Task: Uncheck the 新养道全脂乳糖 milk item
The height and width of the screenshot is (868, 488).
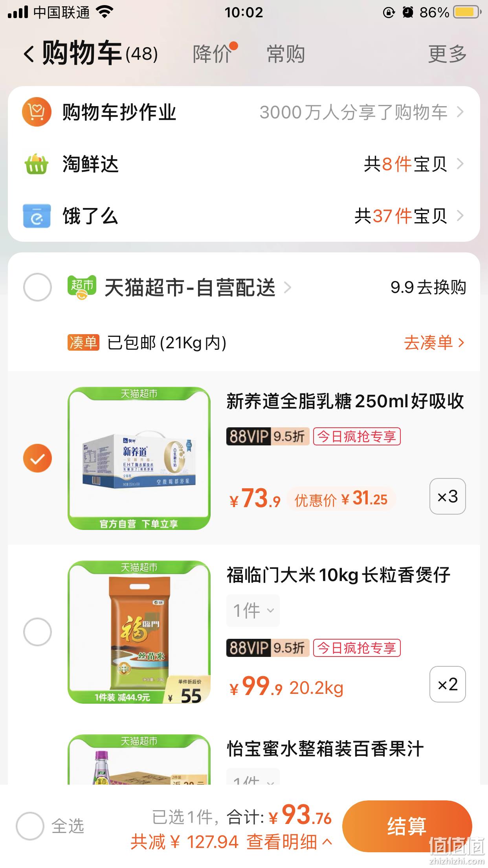Action: [37, 458]
